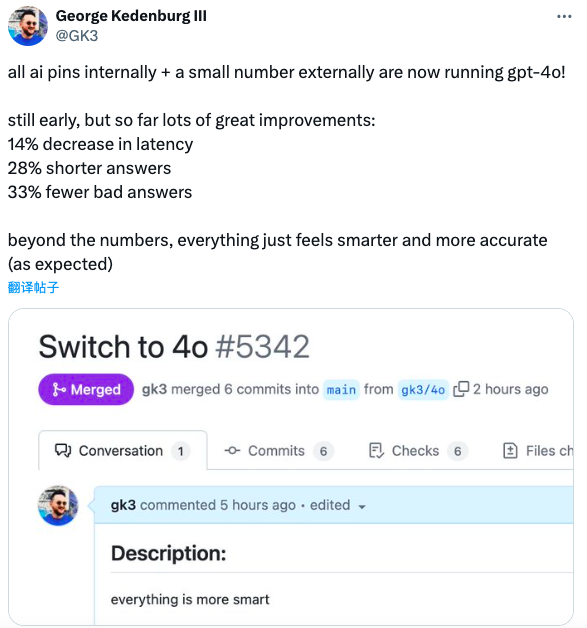Open the Files changed tab
This screenshot has width=587, height=628.
(x=538, y=451)
